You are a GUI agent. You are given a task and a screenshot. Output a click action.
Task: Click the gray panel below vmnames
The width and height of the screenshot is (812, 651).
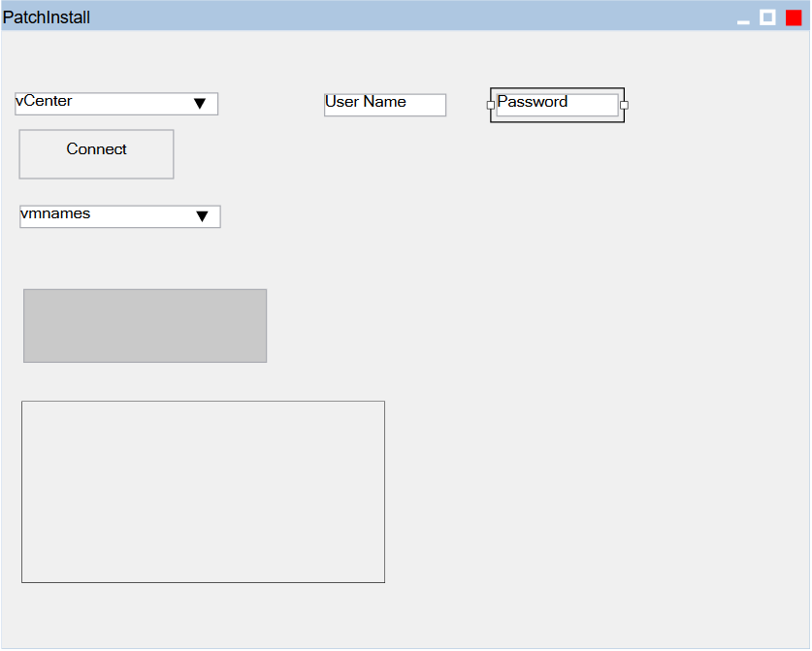[145, 326]
